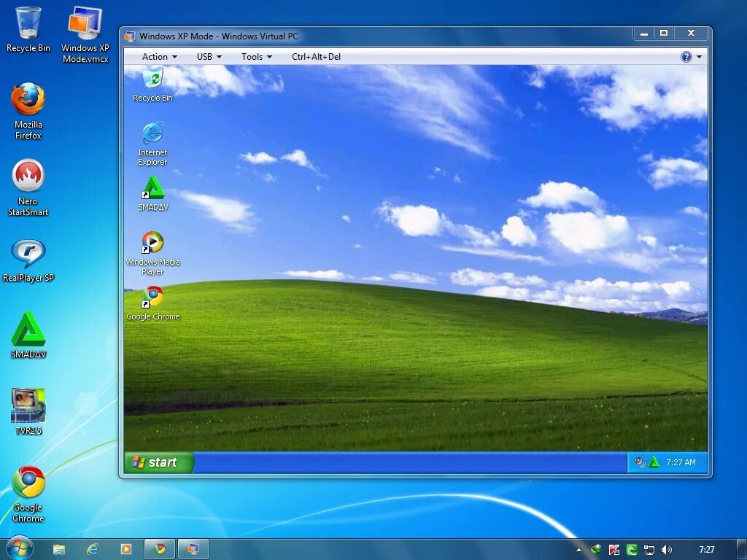Screen dimensions: 747x560
Task: Select the TVR2.5 desktop icon
Action: 28,412
